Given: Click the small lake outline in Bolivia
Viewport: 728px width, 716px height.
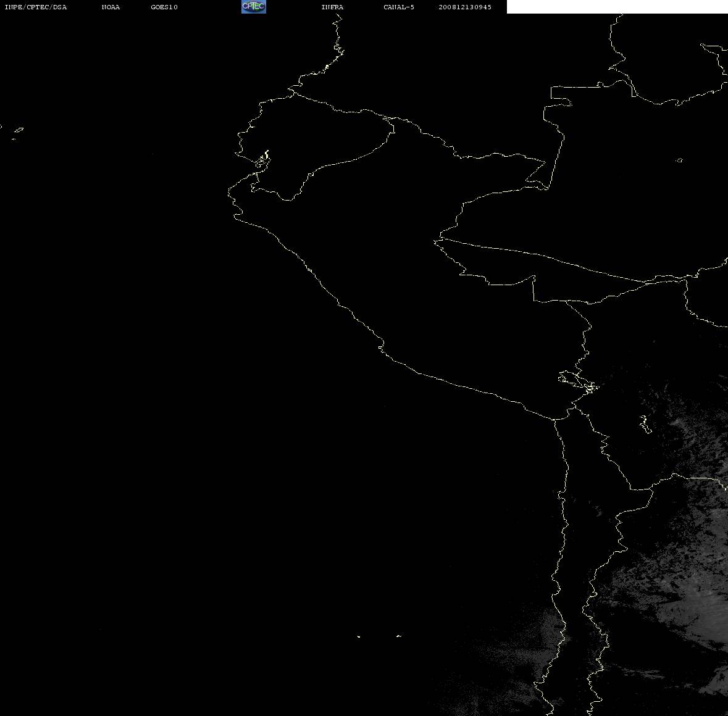Looking at the screenshot, I should pyautogui.click(x=645, y=424).
